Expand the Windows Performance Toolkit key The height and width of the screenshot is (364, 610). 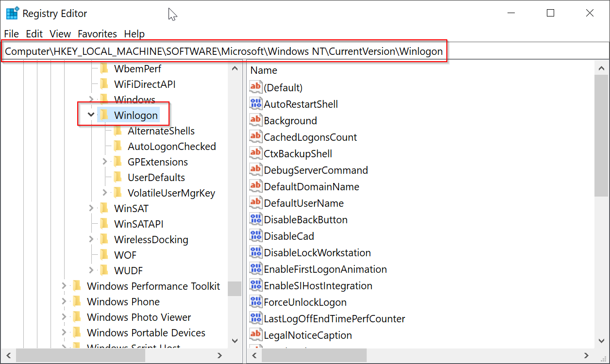pyautogui.click(x=64, y=286)
